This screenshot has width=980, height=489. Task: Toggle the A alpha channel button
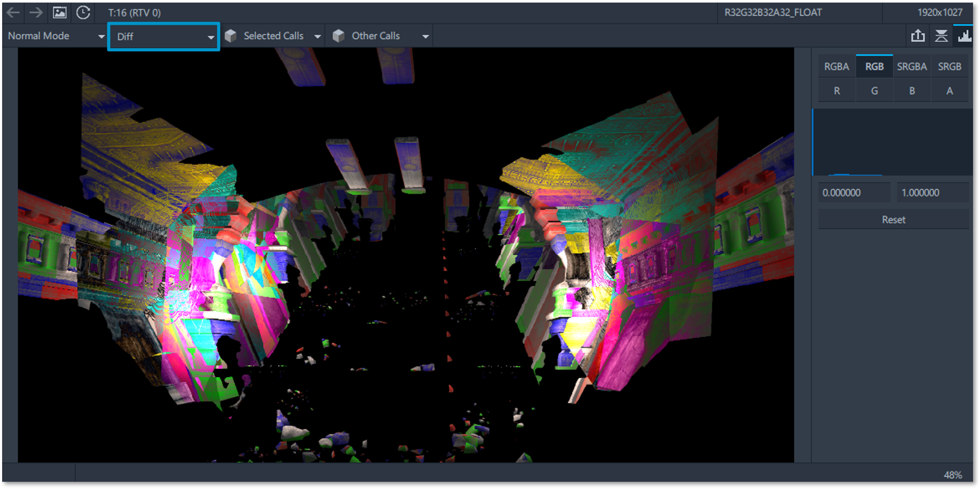(x=949, y=91)
